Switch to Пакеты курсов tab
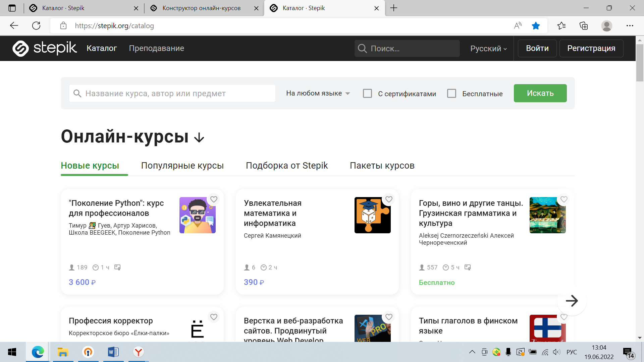 [382, 166]
